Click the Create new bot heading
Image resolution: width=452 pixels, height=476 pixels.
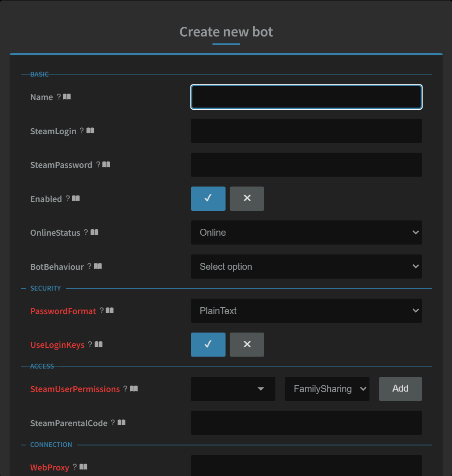pos(226,32)
